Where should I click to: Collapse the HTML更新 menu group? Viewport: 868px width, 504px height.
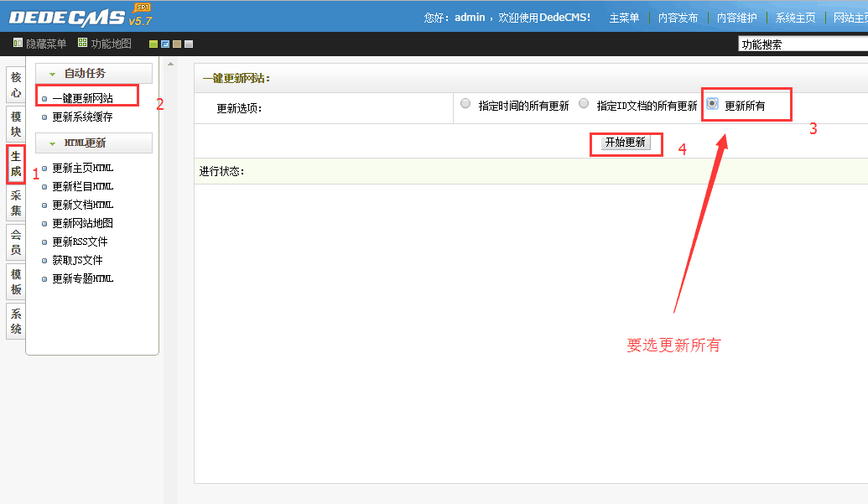point(94,143)
